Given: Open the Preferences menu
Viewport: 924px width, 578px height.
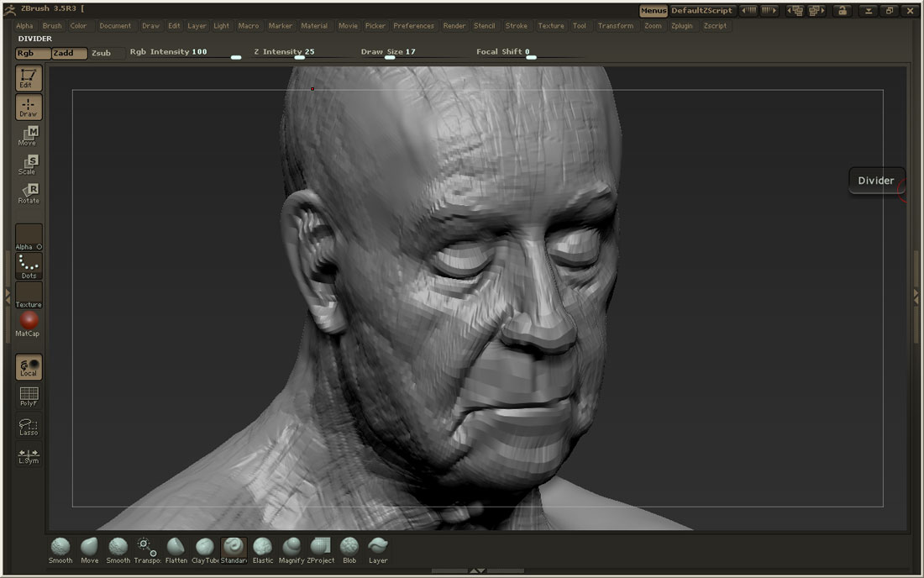Looking at the screenshot, I should 413,26.
